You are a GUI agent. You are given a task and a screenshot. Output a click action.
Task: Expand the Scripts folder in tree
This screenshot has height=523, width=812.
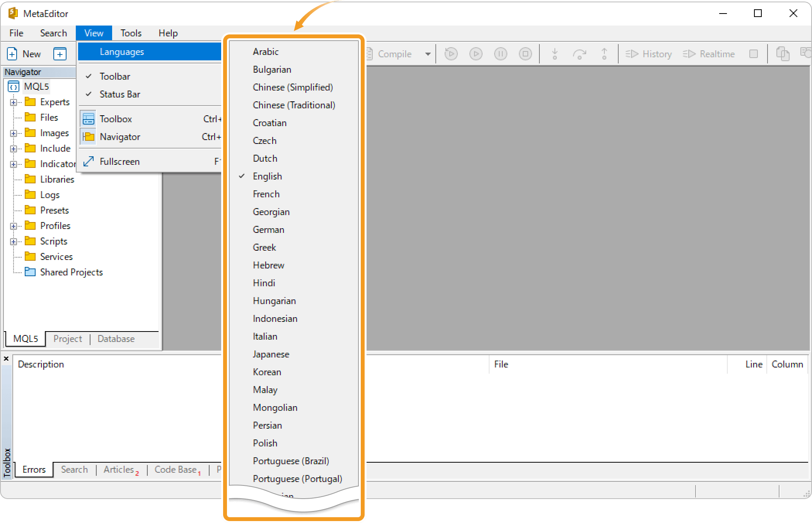pos(13,241)
